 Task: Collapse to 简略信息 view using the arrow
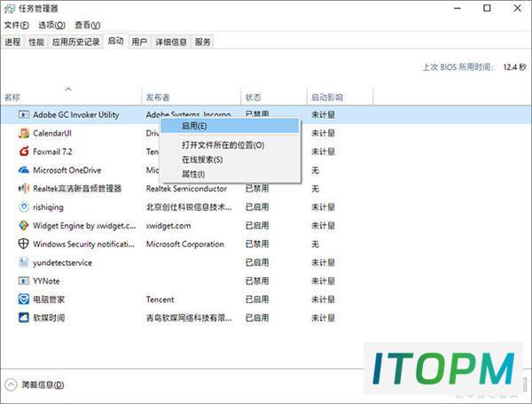[11, 385]
